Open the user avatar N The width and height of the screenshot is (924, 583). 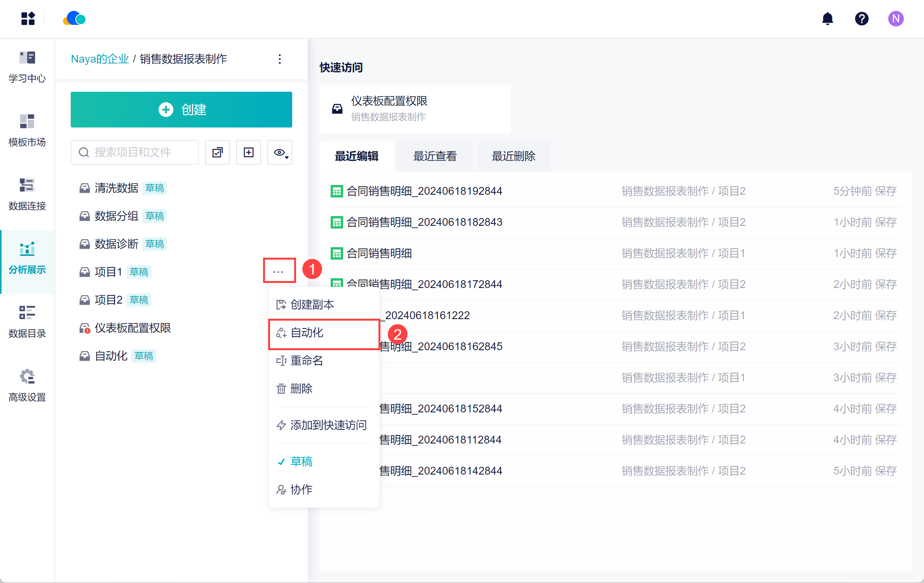(x=896, y=18)
